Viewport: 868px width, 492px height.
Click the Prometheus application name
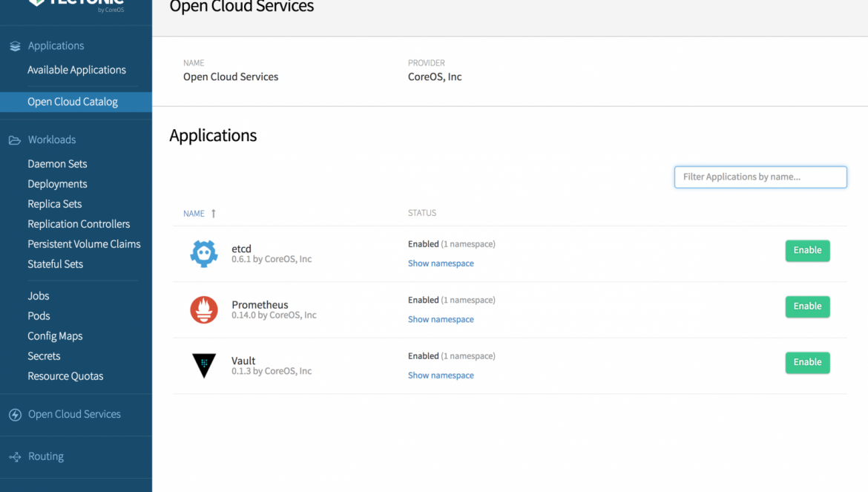(260, 304)
